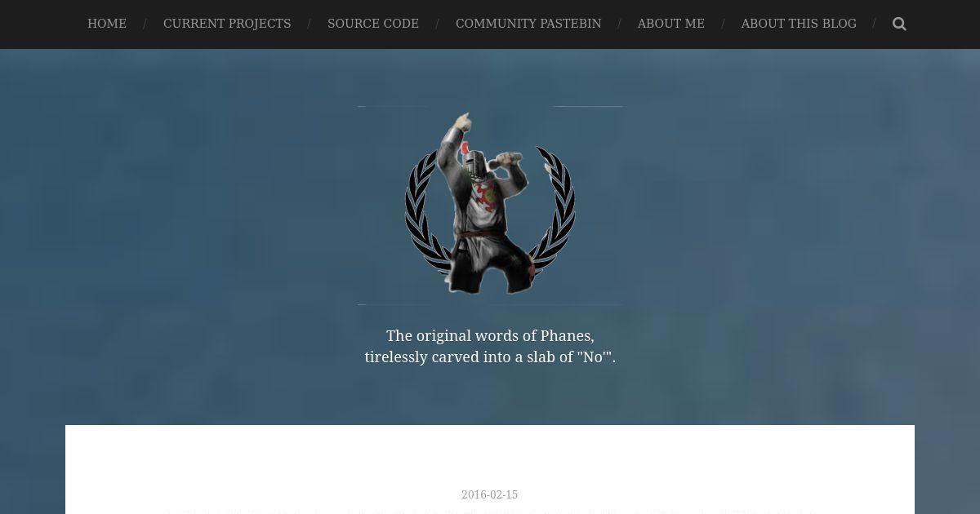Open the COMMUNITY PASTEBIN page

coord(528,24)
